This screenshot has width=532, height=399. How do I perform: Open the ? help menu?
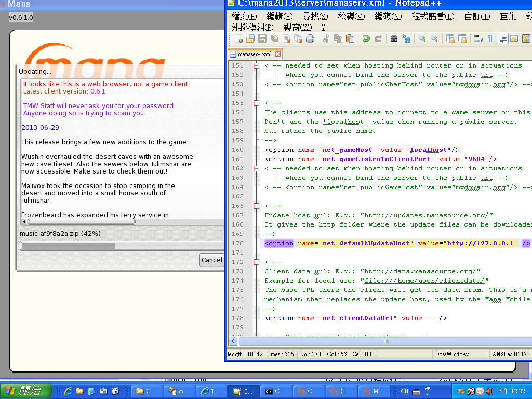[x=323, y=27]
